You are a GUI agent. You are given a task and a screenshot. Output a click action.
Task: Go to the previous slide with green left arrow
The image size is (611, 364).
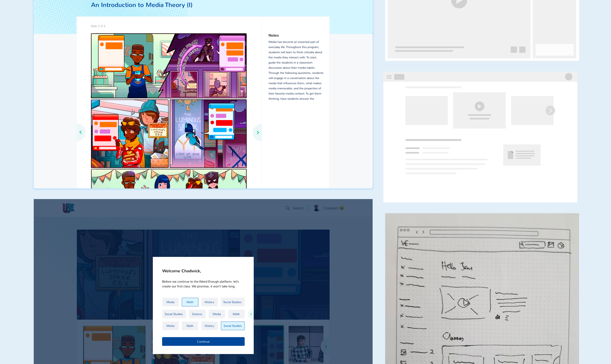[x=81, y=132]
